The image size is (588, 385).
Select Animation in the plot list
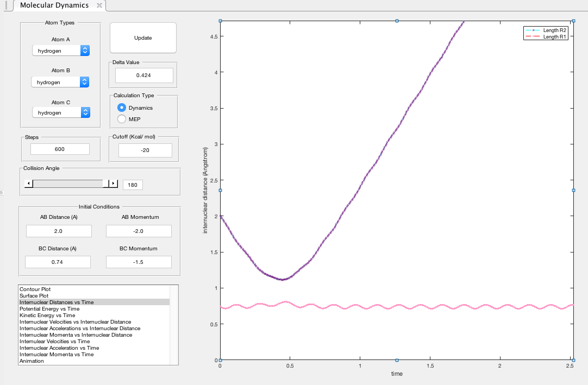(94, 361)
